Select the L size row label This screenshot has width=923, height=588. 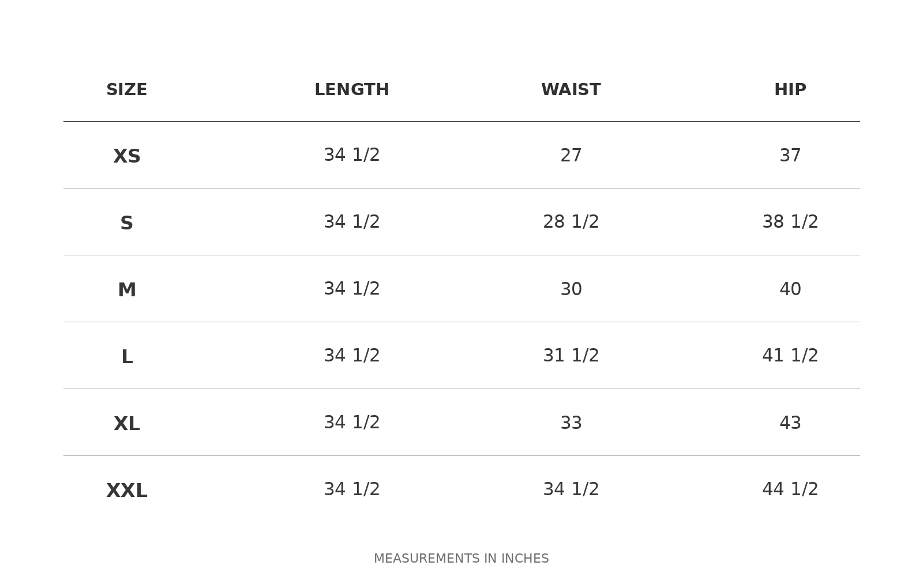click(x=127, y=357)
